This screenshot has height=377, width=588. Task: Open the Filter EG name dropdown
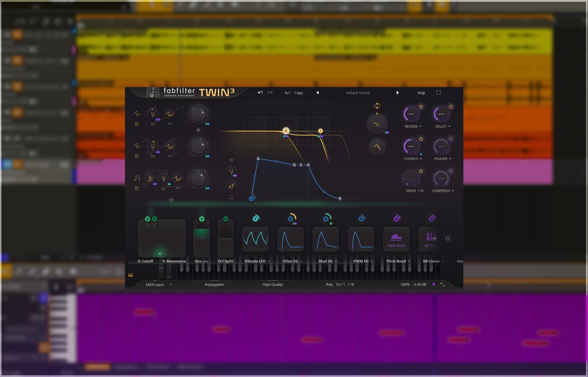(x=292, y=261)
